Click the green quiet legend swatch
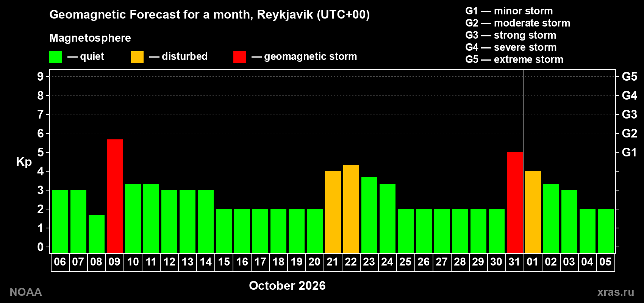This screenshot has height=303, width=644. pos(55,57)
